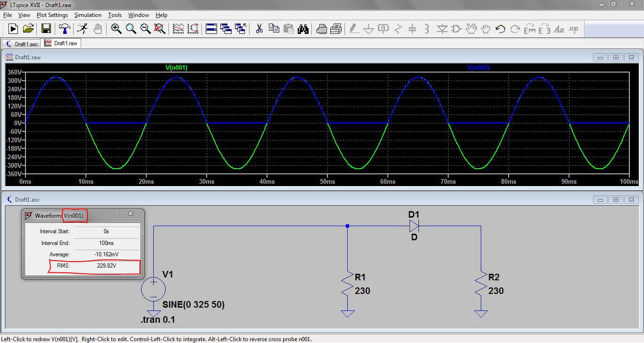Image resolution: width=644 pixels, height=343 pixels.
Task: Click the Interval Start value field
Action: point(107,231)
